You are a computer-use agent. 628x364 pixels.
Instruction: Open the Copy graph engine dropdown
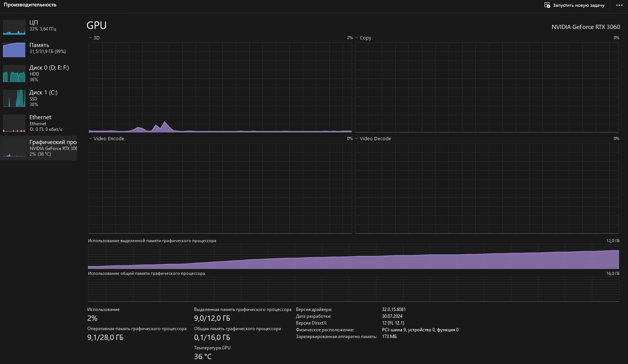(x=363, y=38)
